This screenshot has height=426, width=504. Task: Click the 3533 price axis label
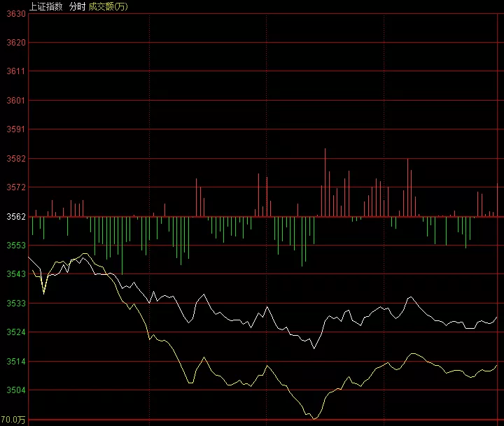point(16,304)
